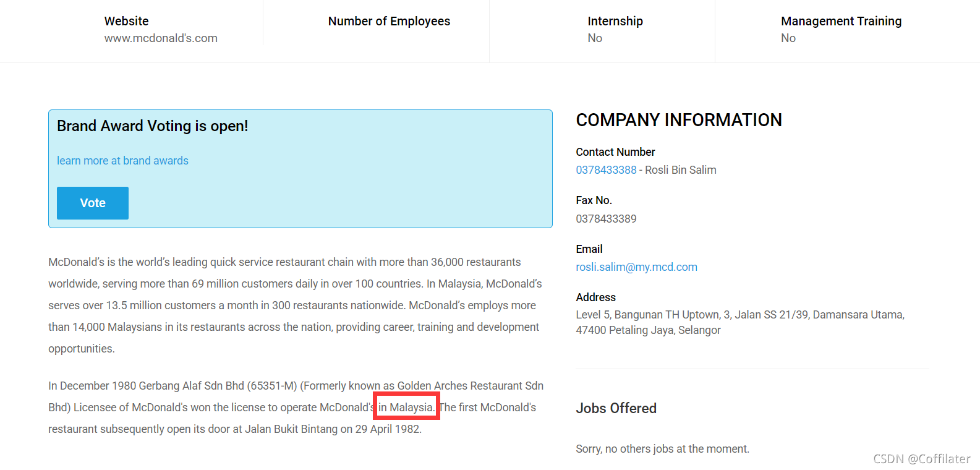Click the 'Website' label

point(126,21)
